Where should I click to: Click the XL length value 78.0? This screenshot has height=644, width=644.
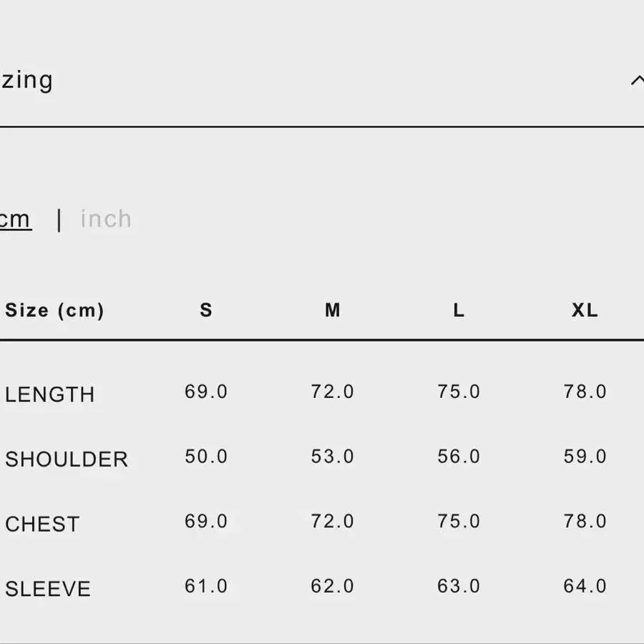[585, 392]
